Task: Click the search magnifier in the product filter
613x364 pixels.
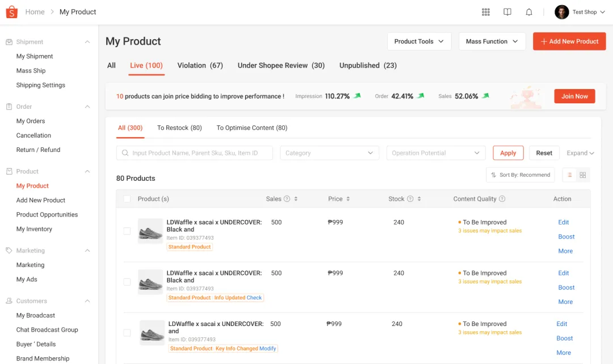Action: coord(125,153)
